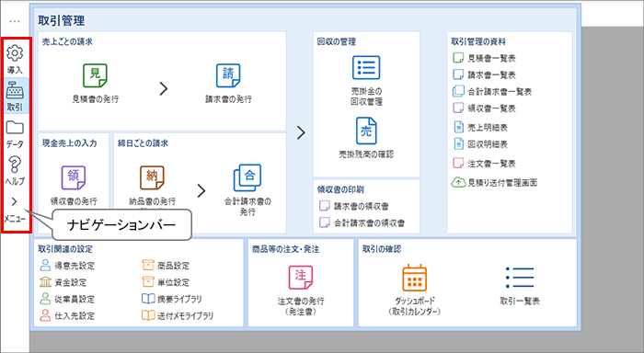Screen dimensions: 644x353
Task: Click the 取引の確認 section heading
Action: click(x=382, y=249)
